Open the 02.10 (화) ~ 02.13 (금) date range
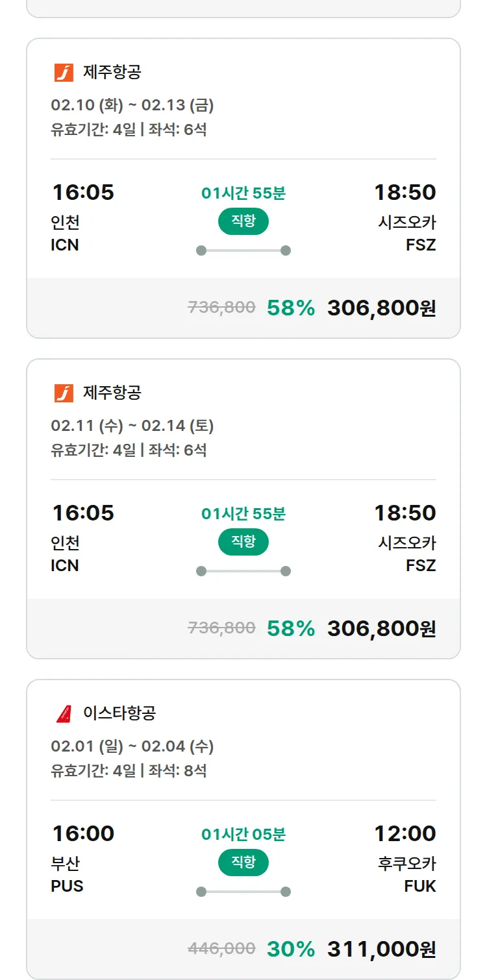The height and width of the screenshot is (980, 487). pyautogui.click(x=132, y=105)
